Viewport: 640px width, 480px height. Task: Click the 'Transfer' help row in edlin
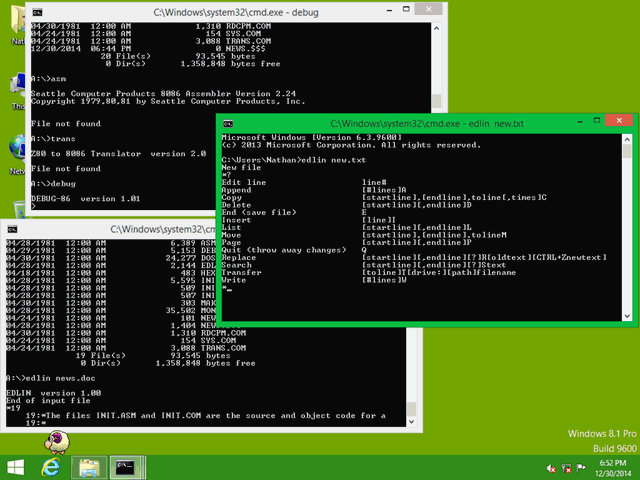coord(369,273)
